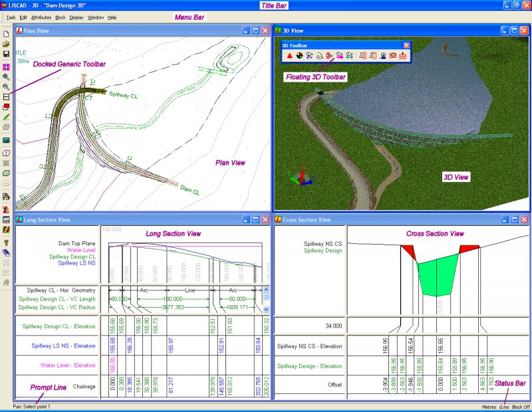Select camera orbit icon in 3D Toolbar
The image size is (532, 412).
pyautogui.click(x=319, y=56)
